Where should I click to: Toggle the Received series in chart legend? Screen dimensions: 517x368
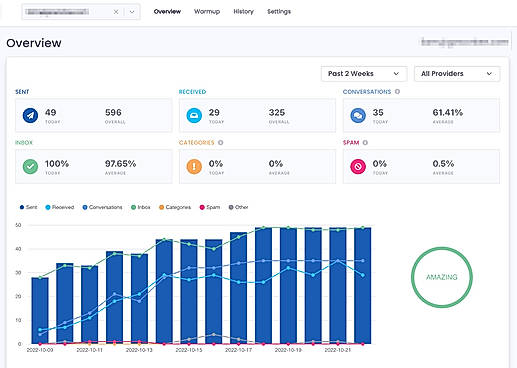(60, 207)
